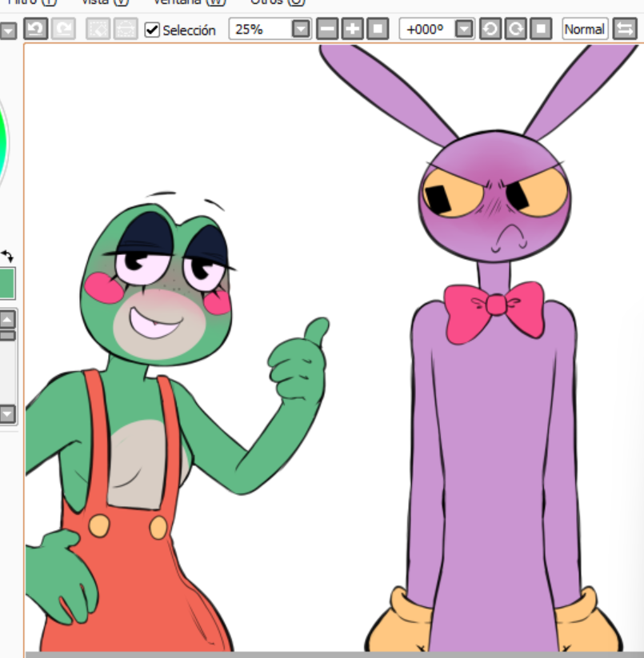
Task: Swap colors with the curved double-arrow icon
Action: (7, 255)
